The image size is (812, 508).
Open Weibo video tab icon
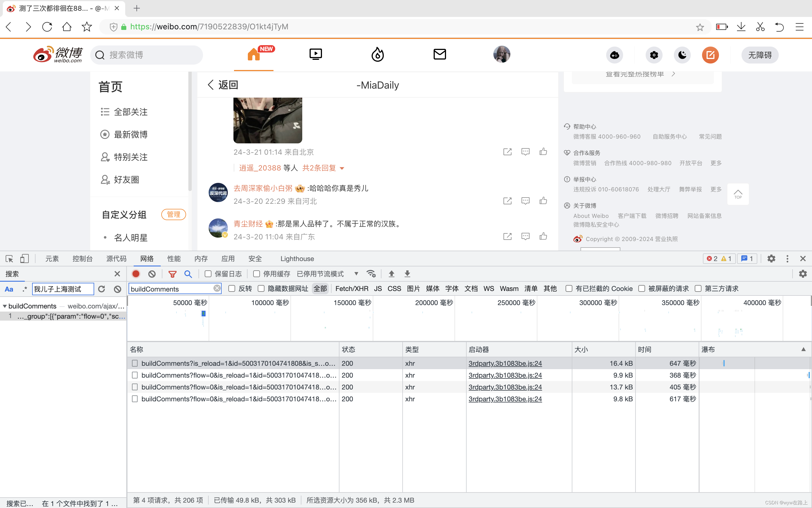pyautogui.click(x=315, y=54)
